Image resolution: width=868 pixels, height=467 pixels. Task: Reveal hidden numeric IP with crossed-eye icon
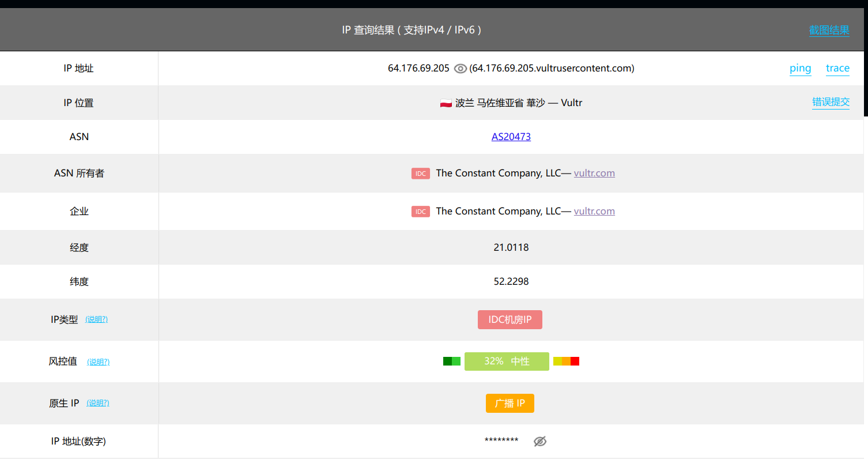[539, 441]
